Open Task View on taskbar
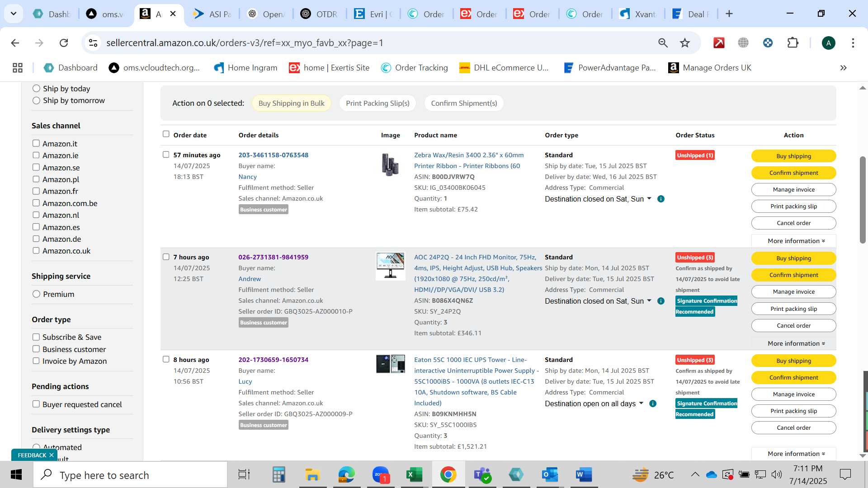The image size is (868, 488). coord(244,475)
